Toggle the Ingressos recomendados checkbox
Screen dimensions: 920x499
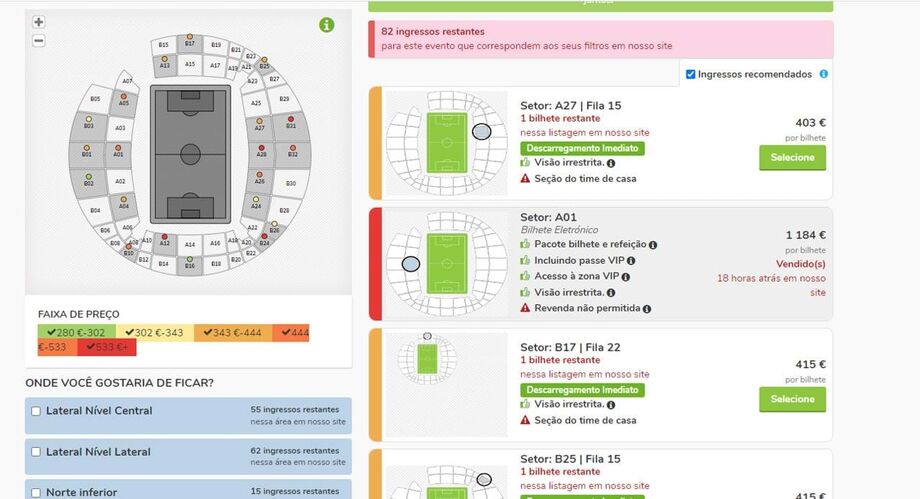pos(691,74)
